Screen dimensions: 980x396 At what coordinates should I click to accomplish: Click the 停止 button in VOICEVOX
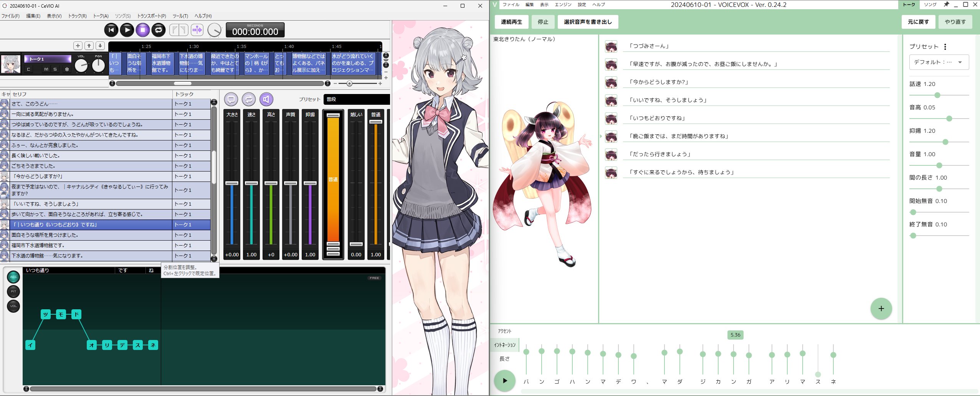[543, 22]
